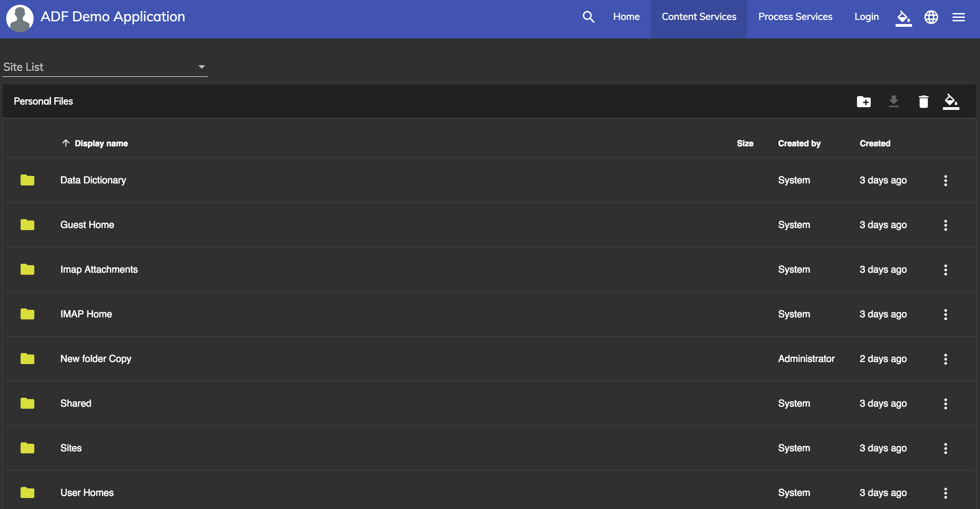980x509 pixels.
Task: Open actions menu for IMAP Home
Action: [945, 315]
